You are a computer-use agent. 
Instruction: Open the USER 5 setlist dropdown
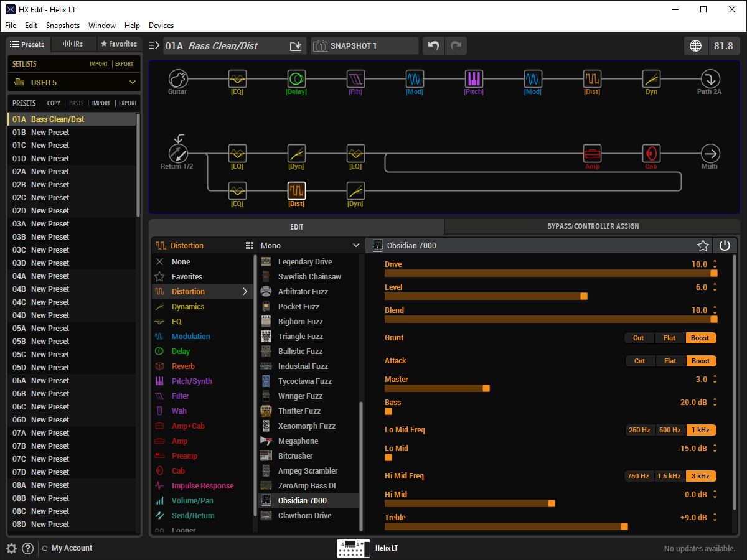click(74, 82)
